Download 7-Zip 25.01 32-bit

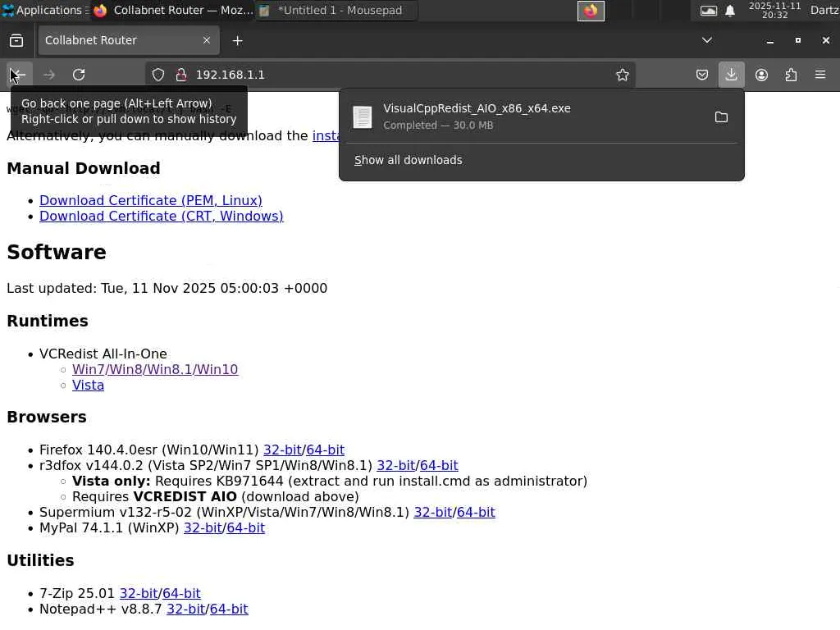click(139, 594)
